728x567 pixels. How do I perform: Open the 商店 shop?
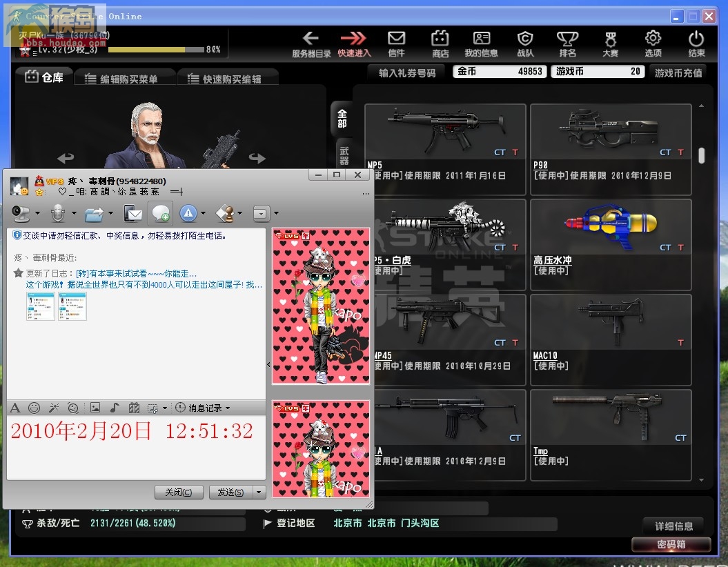[440, 44]
